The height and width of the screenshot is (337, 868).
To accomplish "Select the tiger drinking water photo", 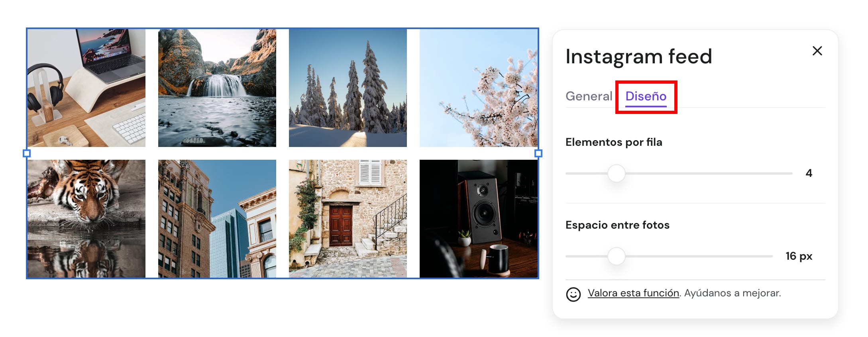I will coord(86,219).
